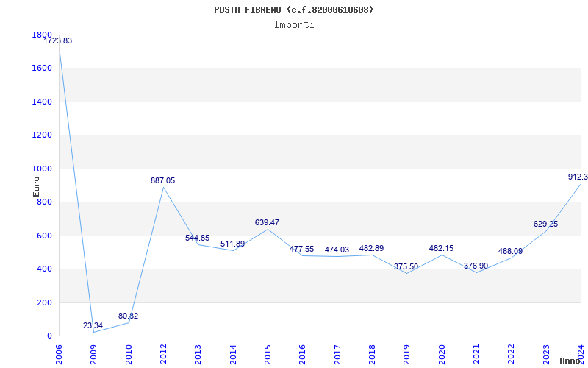Screen dimensions: 588x368
Task: Click the Euro y-axis label
Action: (x=36, y=185)
